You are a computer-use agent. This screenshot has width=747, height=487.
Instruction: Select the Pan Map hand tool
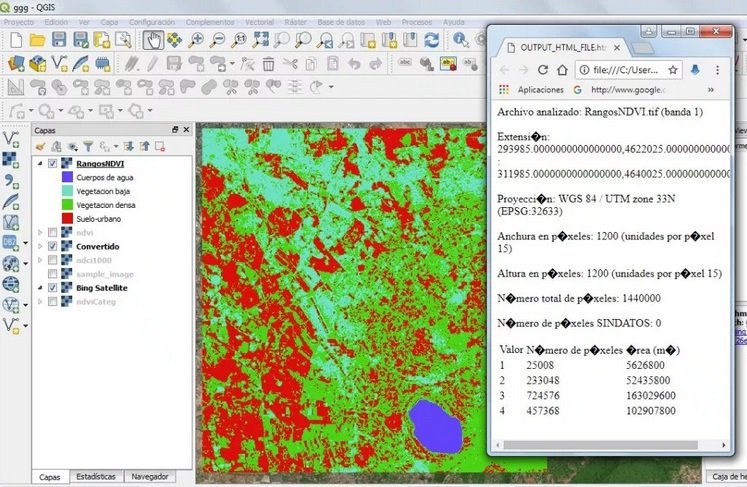click(153, 39)
